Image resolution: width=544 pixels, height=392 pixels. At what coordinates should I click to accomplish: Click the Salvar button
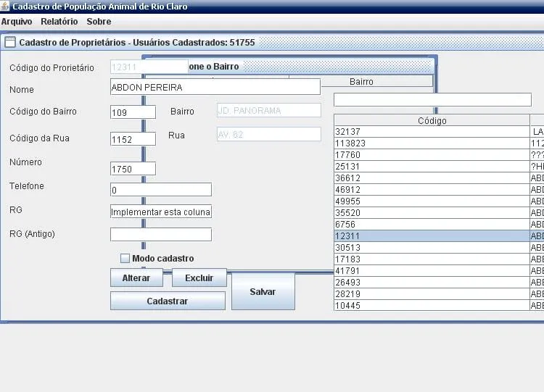pos(263,291)
